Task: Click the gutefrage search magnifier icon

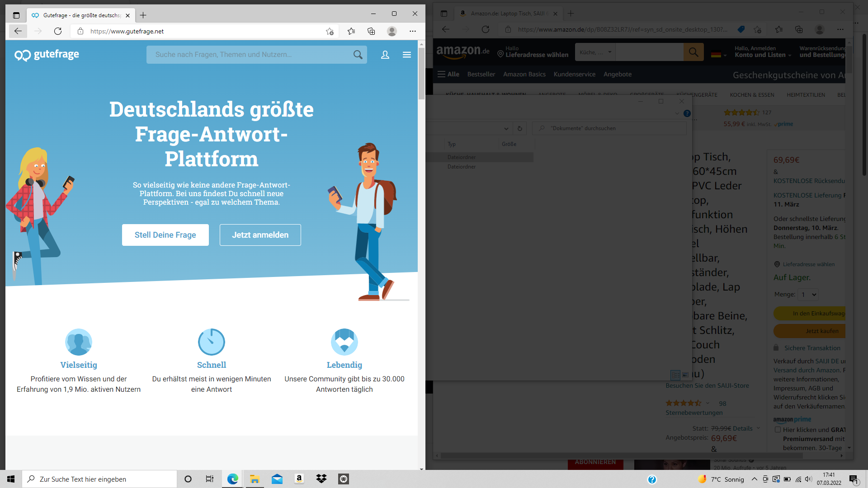Action: (x=358, y=55)
